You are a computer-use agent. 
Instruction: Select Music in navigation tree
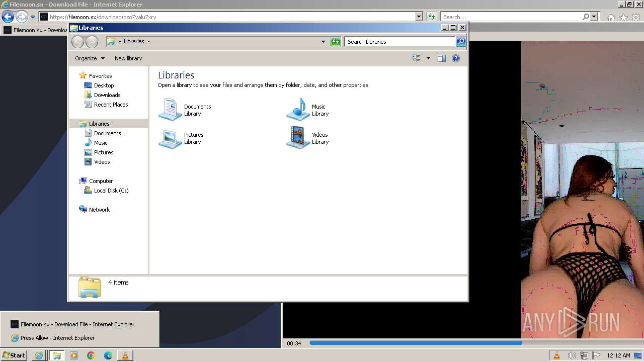coord(101,143)
